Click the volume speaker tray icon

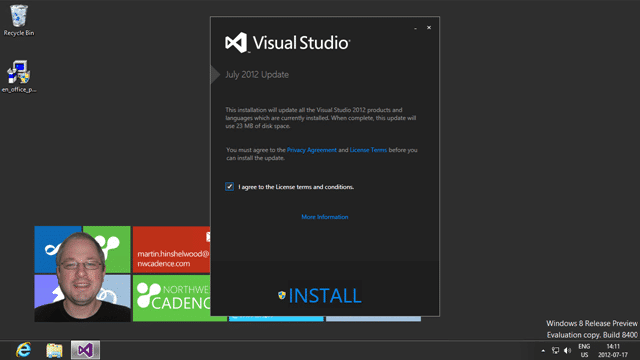567,350
